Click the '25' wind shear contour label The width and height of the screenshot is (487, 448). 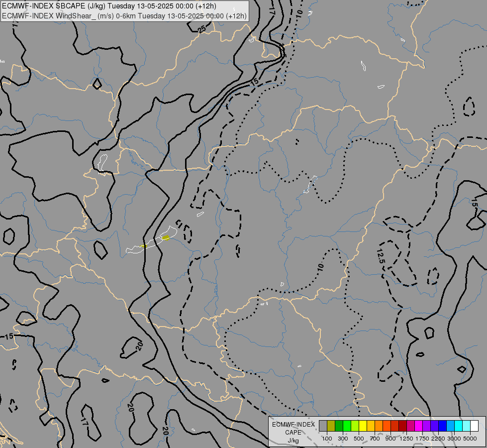202,29
